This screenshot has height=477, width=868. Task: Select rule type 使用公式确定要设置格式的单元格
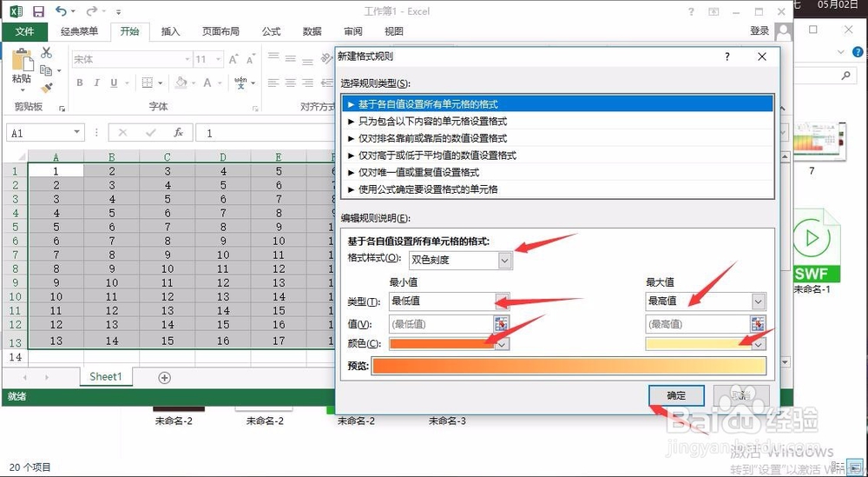557,189
